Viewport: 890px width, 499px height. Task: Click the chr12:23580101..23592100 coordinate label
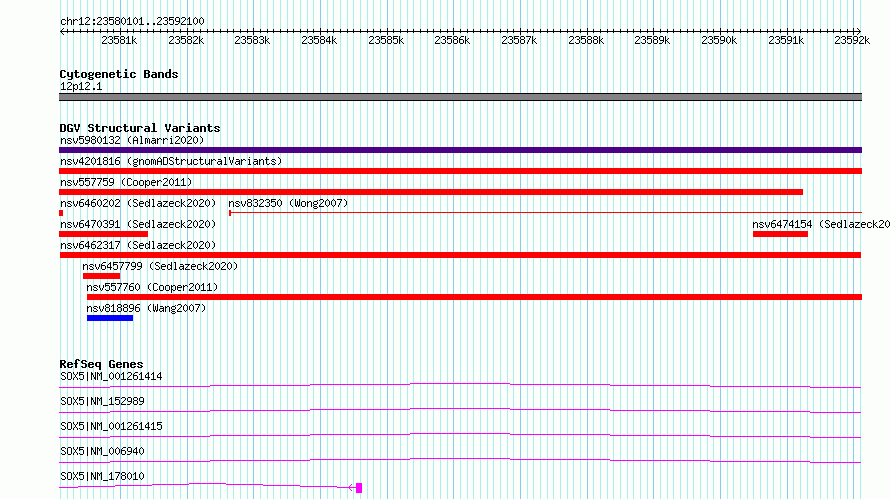(x=132, y=21)
